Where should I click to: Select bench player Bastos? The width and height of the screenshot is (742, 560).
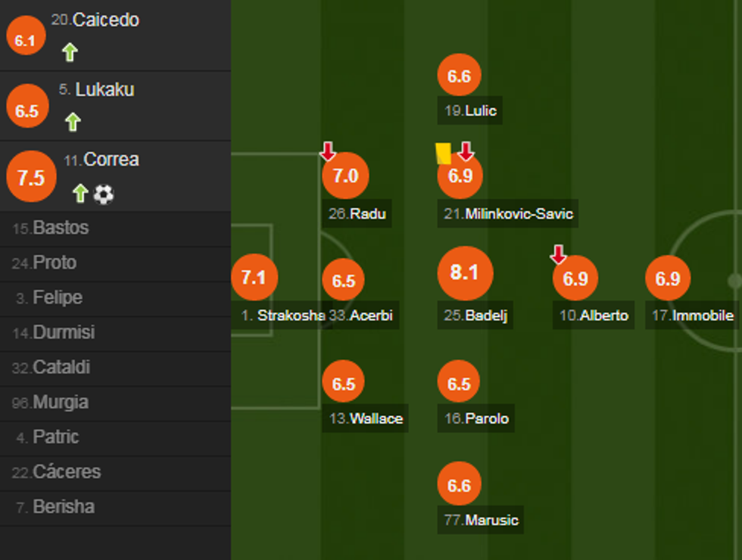coord(61,228)
